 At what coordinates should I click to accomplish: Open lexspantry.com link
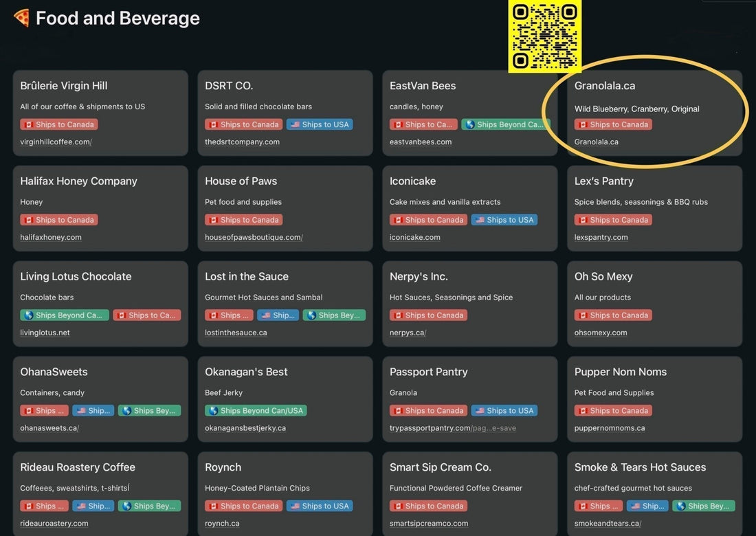click(x=601, y=237)
